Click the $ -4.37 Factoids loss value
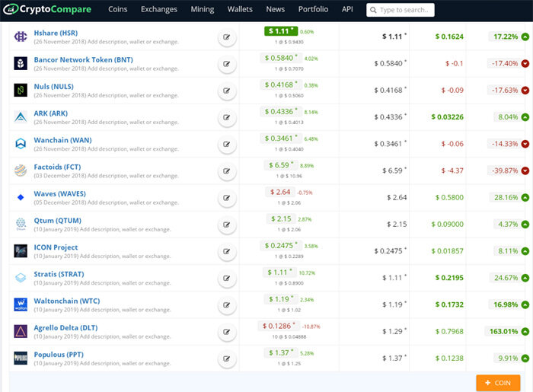Viewport: 533px width, 392px height. [452, 171]
